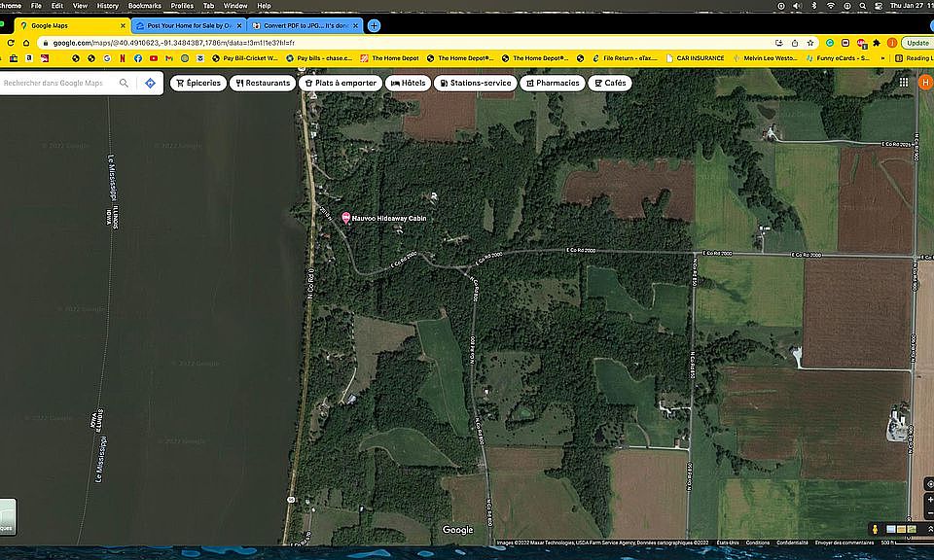Open the Chrome History menu
Screen dimensions: 934x560
coord(107,6)
